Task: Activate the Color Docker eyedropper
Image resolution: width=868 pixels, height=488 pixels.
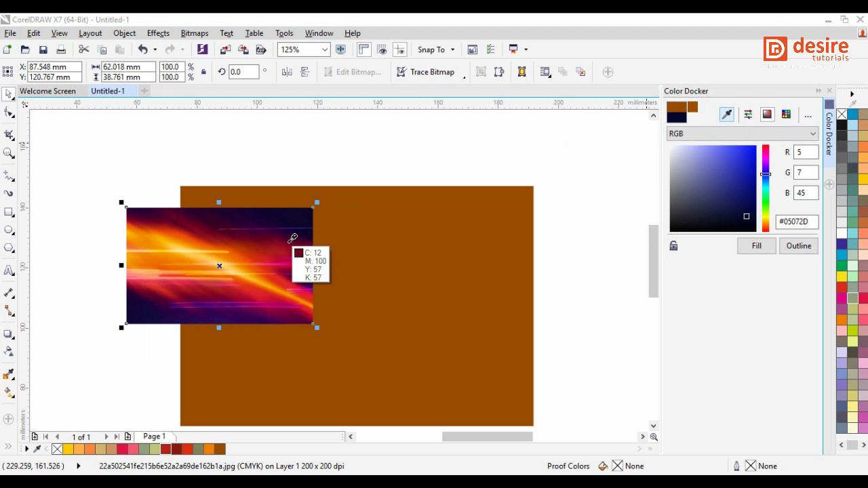Action: [727, 115]
